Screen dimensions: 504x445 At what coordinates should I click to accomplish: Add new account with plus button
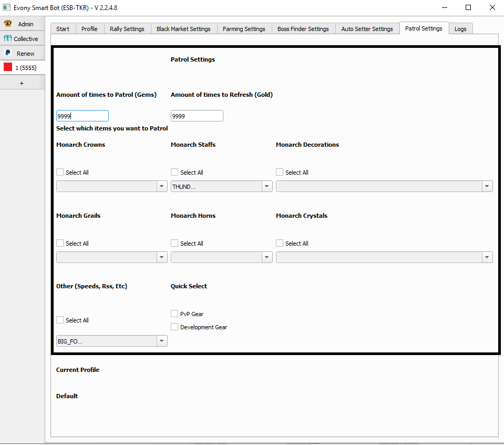[x=22, y=83]
